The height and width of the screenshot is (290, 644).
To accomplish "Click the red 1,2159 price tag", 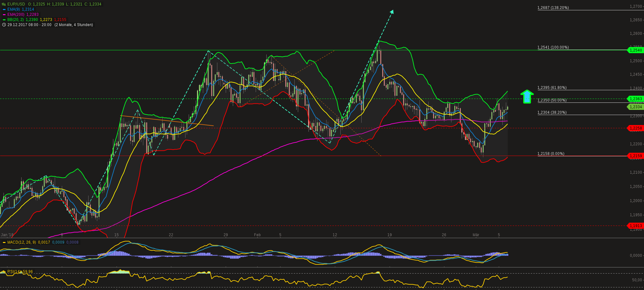I will [635, 156].
